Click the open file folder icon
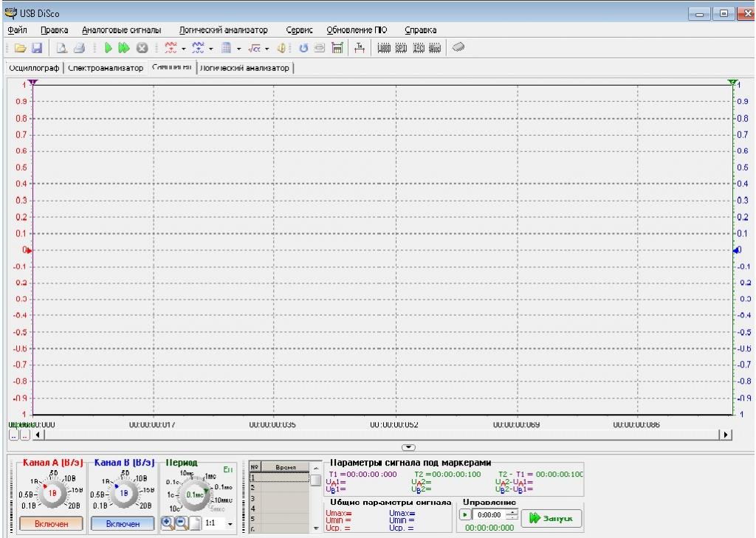The width and height of the screenshot is (756, 538). point(17,49)
